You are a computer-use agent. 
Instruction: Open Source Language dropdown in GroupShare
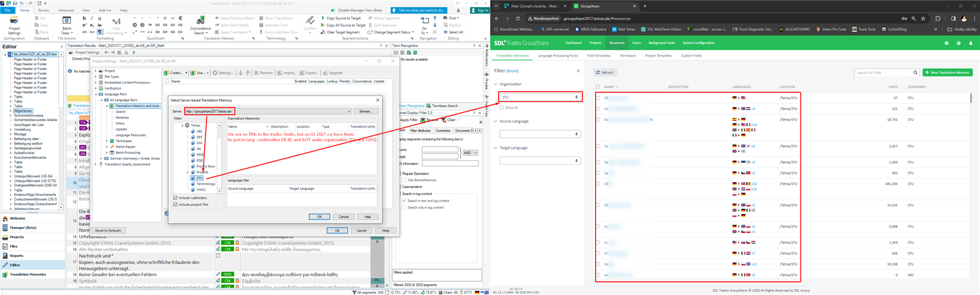click(540, 134)
